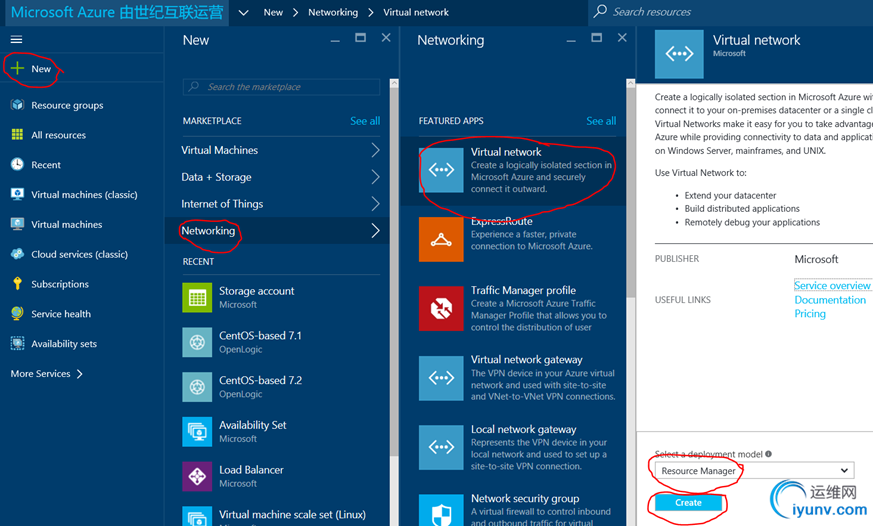Image resolution: width=873 pixels, height=526 pixels.
Task: Click Microsoft Azure portal title
Action: [x=117, y=12]
